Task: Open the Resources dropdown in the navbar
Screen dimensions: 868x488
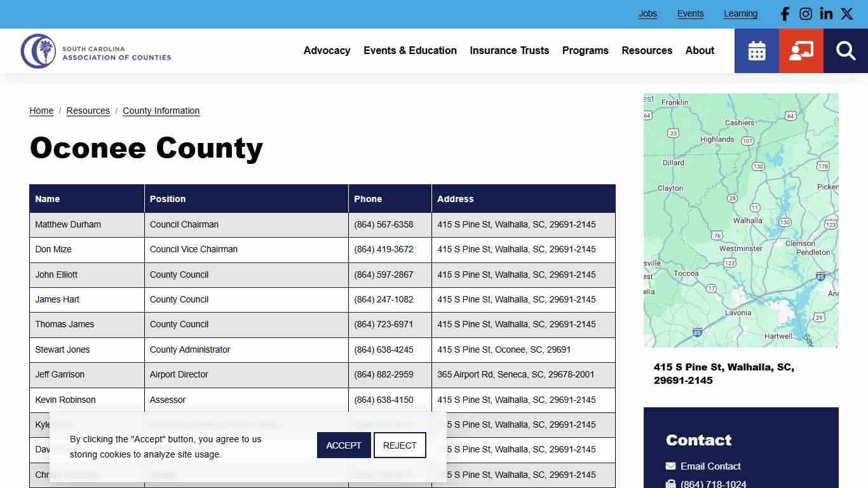Action: tap(647, 51)
